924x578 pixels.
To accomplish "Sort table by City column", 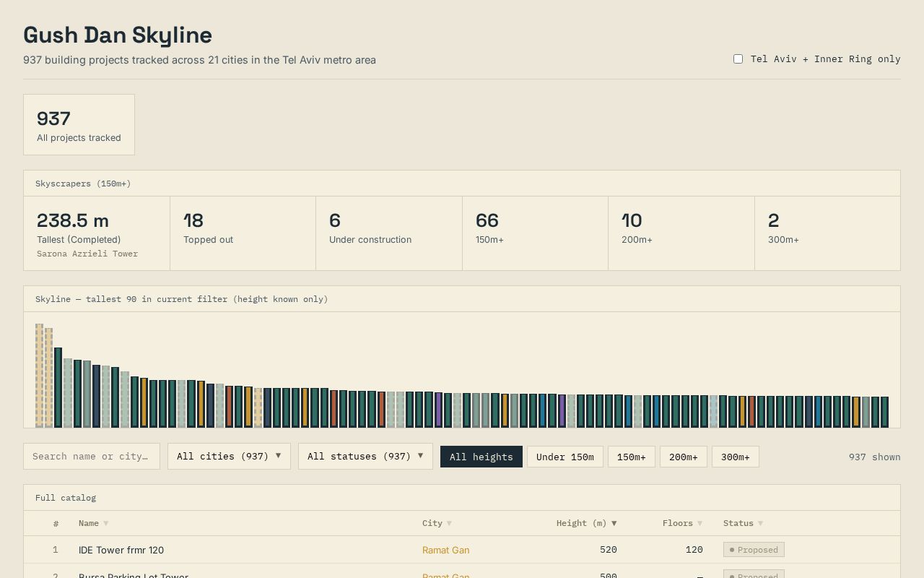I will pos(437,523).
